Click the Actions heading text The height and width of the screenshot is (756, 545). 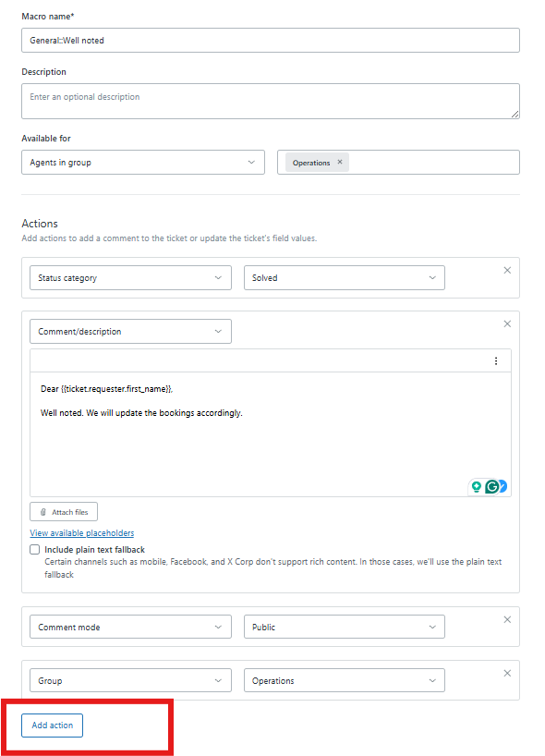coord(40,224)
